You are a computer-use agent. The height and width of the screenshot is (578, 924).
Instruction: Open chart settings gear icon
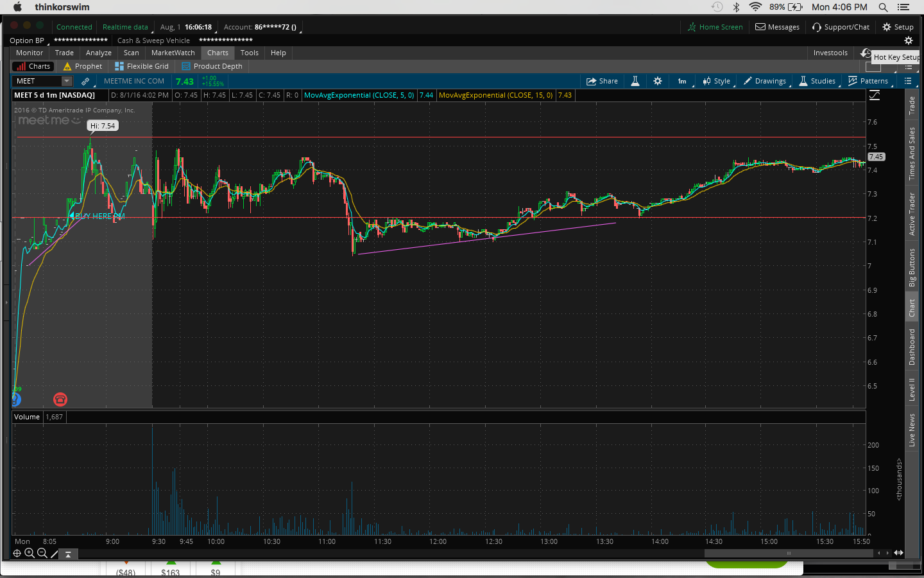point(658,81)
